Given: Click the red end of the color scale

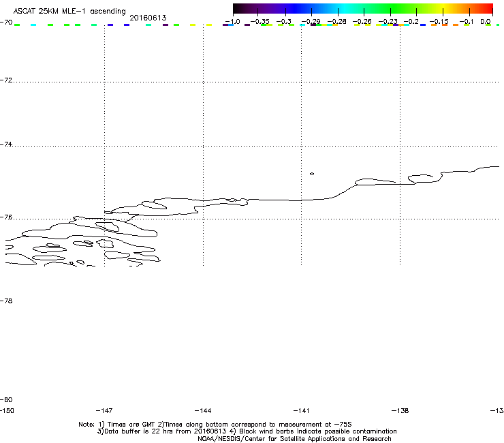Looking at the screenshot, I should point(487,8).
